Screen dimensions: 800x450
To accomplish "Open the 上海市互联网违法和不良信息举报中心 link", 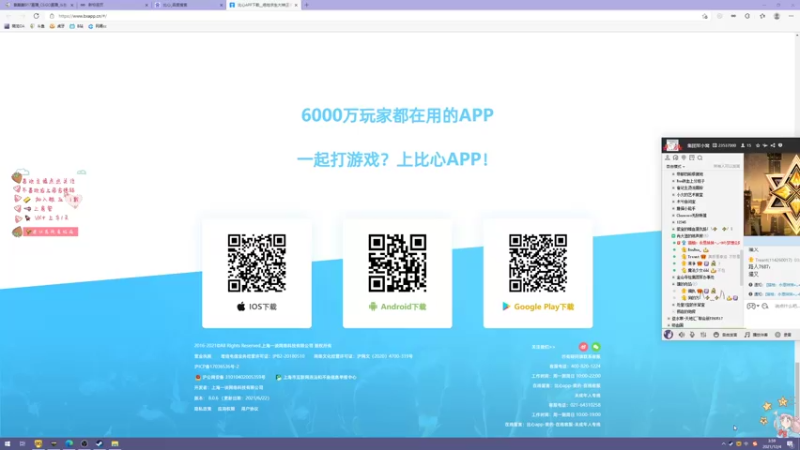I will click(x=316, y=377).
